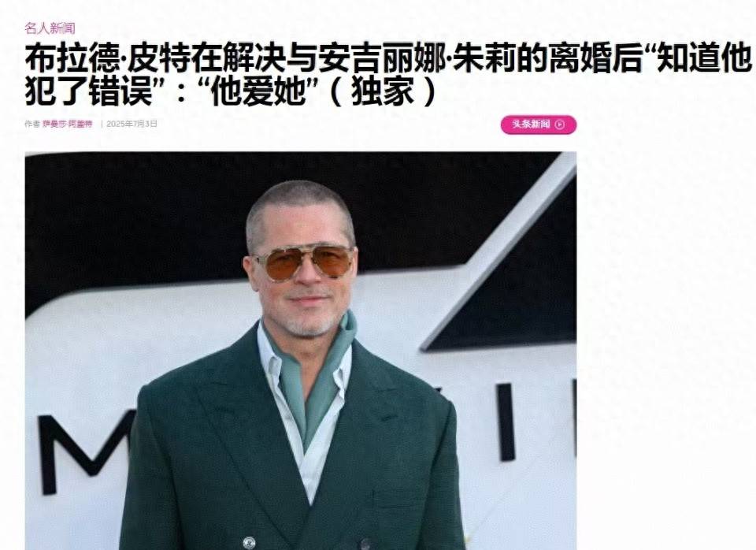Open the author link next to 作者
Image resolution: width=756 pixels, height=550 pixels.
[x=67, y=124]
